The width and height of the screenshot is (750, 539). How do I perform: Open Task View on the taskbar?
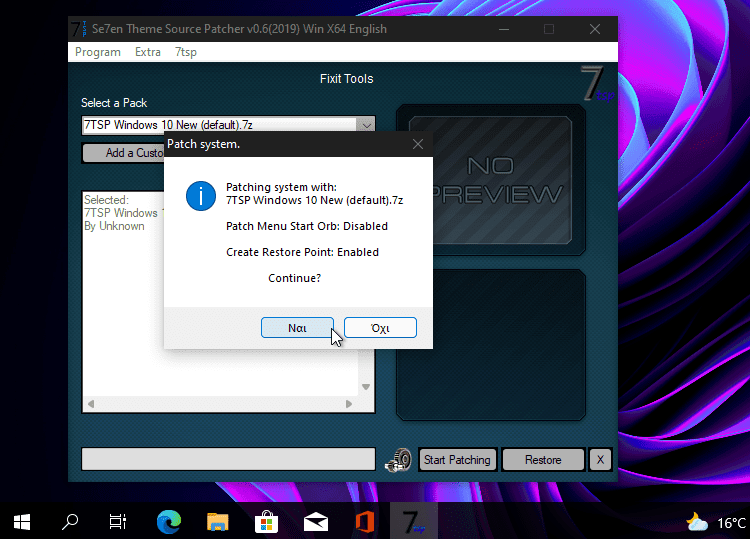click(118, 522)
